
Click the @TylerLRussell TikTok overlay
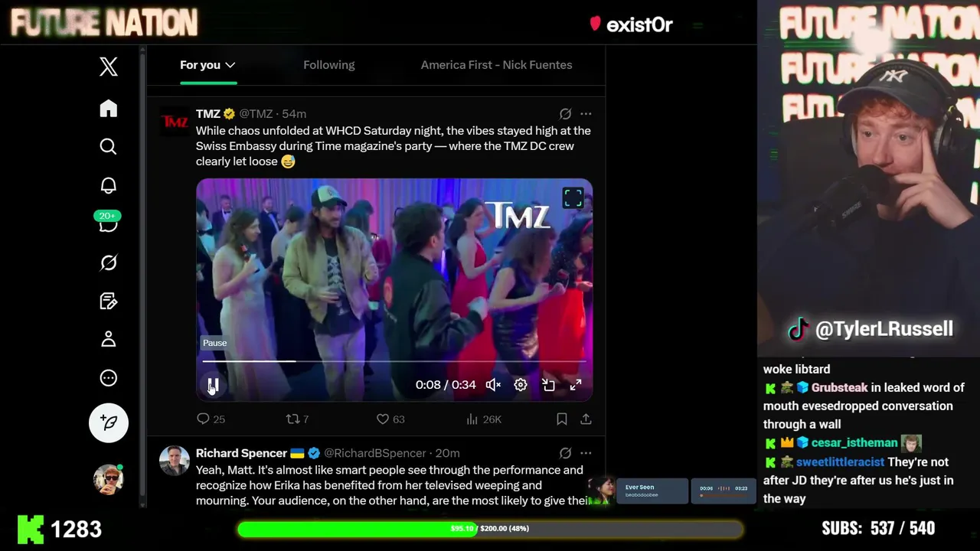tap(871, 329)
